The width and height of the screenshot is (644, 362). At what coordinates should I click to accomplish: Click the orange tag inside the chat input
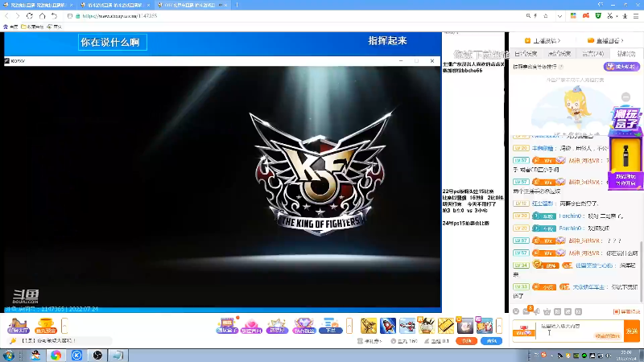point(607,336)
